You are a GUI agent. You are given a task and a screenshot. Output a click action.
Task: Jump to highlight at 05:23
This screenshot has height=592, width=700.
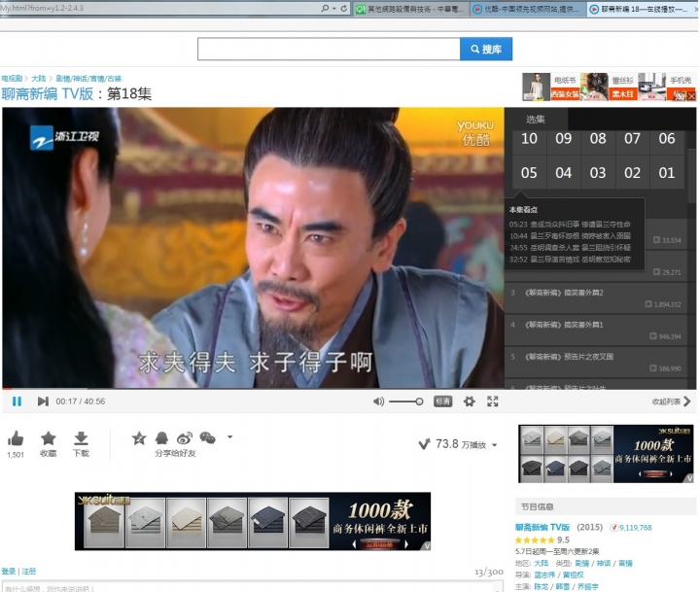570,225
